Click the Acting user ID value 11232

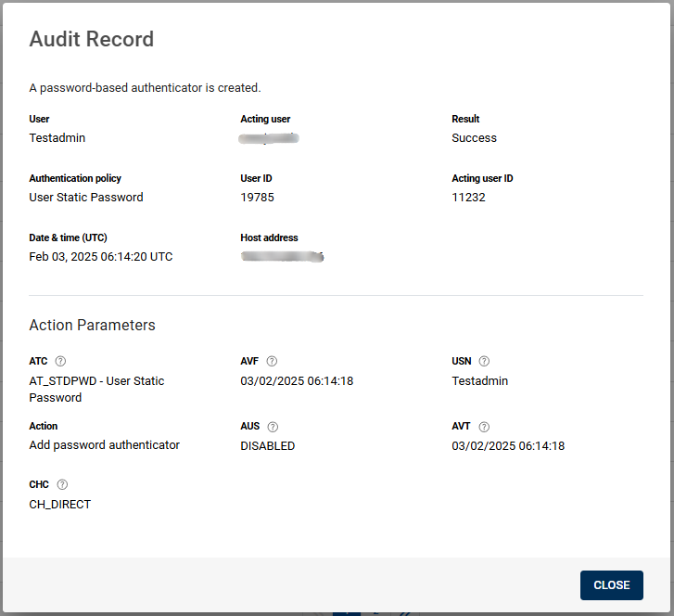pos(468,198)
